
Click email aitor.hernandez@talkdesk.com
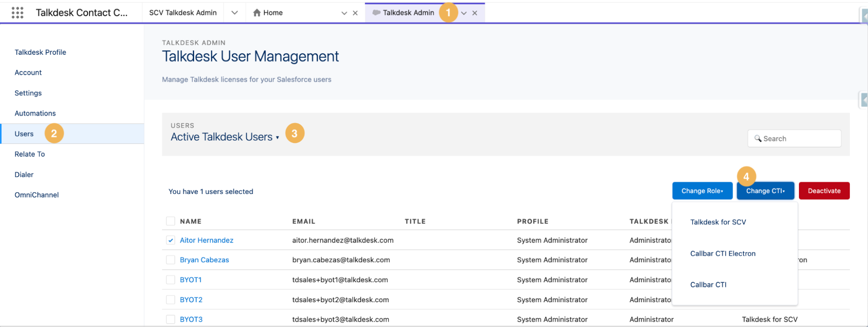click(343, 240)
